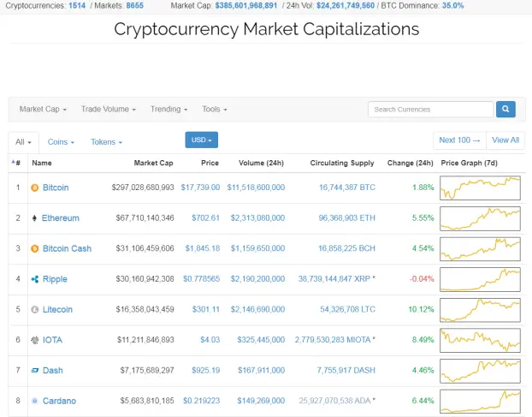This screenshot has height=417, width=532.
Task: Open the Litecoin name link
Action: coord(57,309)
